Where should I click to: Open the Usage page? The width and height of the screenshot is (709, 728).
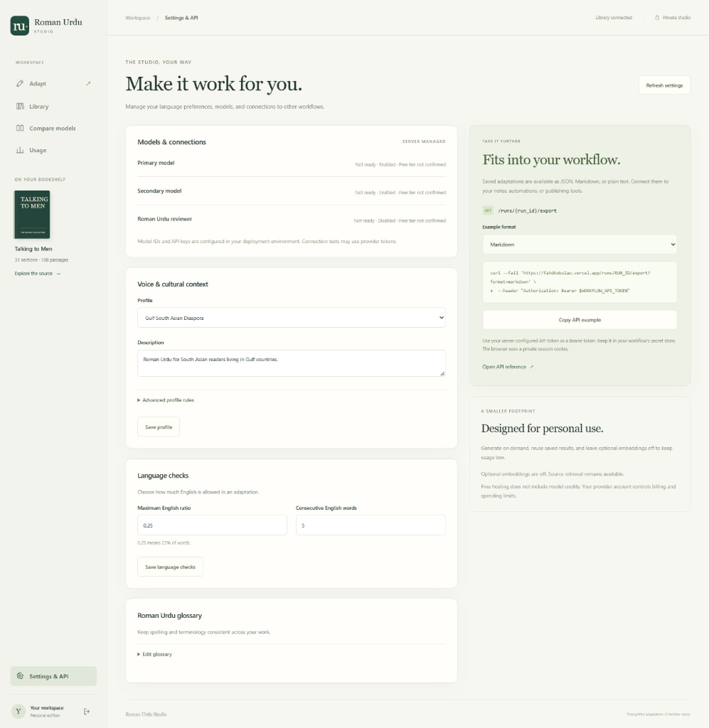[x=53, y=150]
